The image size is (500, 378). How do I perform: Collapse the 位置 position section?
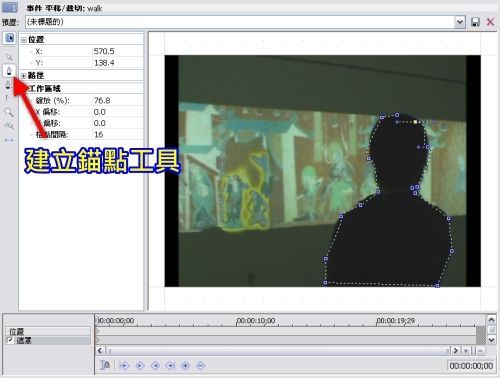tap(24, 40)
